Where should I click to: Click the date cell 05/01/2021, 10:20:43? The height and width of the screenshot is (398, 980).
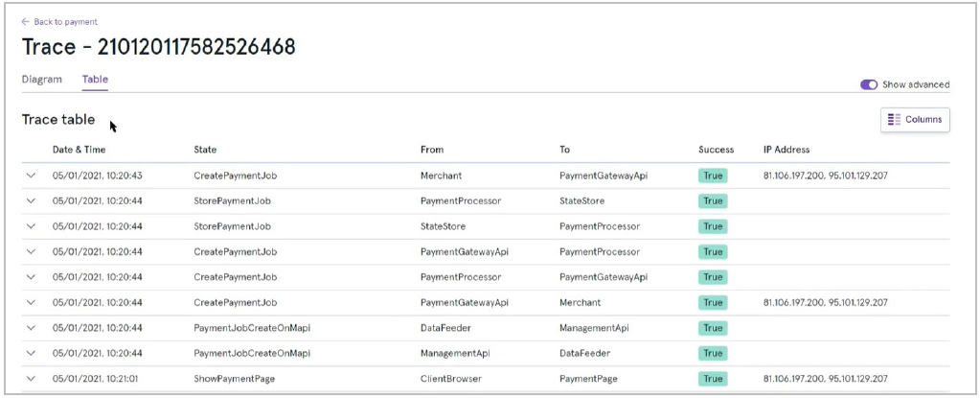pos(98,176)
